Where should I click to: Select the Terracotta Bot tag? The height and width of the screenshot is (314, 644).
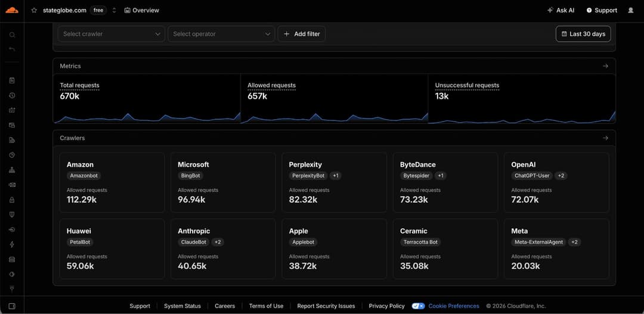click(x=420, y=242)
